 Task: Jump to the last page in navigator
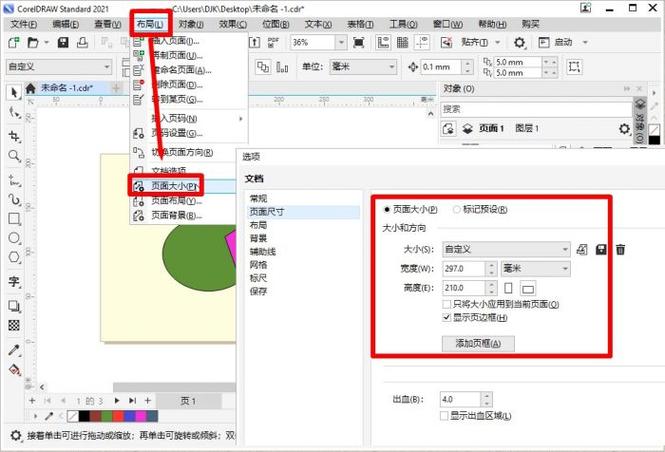(132, 400)
